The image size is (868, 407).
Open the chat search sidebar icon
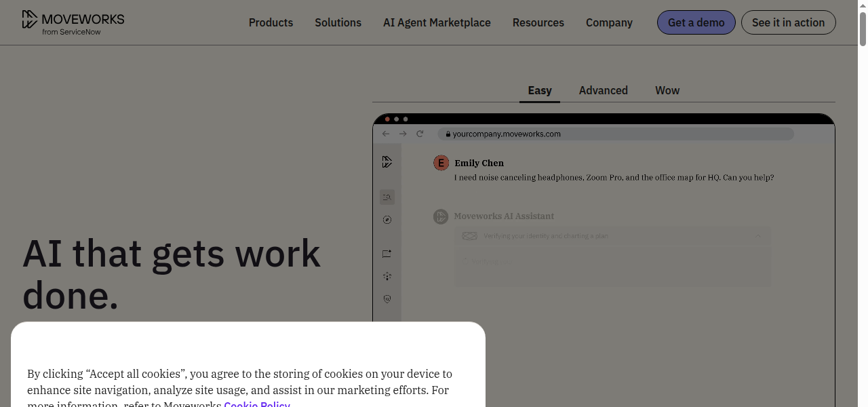tap(387, 197)
